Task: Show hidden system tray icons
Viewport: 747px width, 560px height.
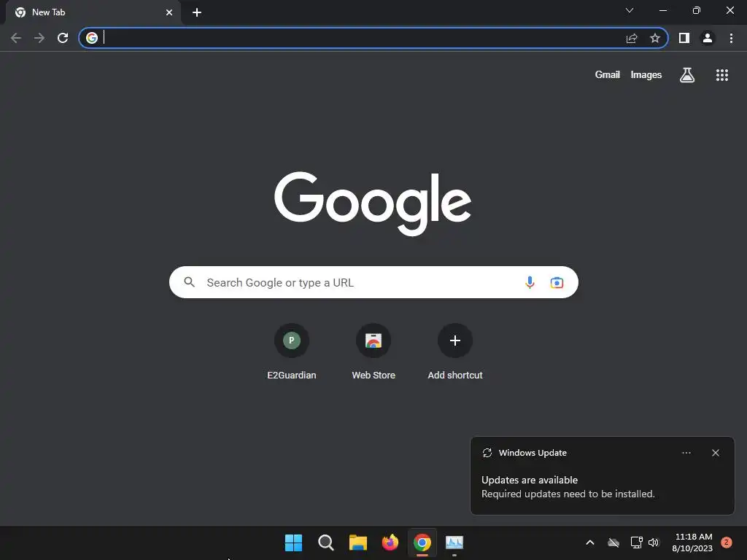Action: tap(589, 542)
